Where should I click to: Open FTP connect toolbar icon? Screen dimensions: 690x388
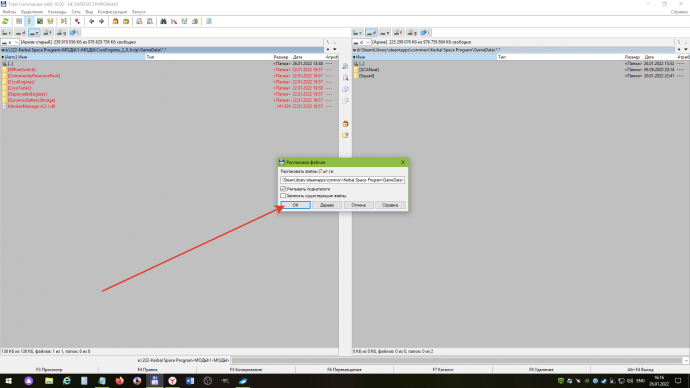point(139,21)
